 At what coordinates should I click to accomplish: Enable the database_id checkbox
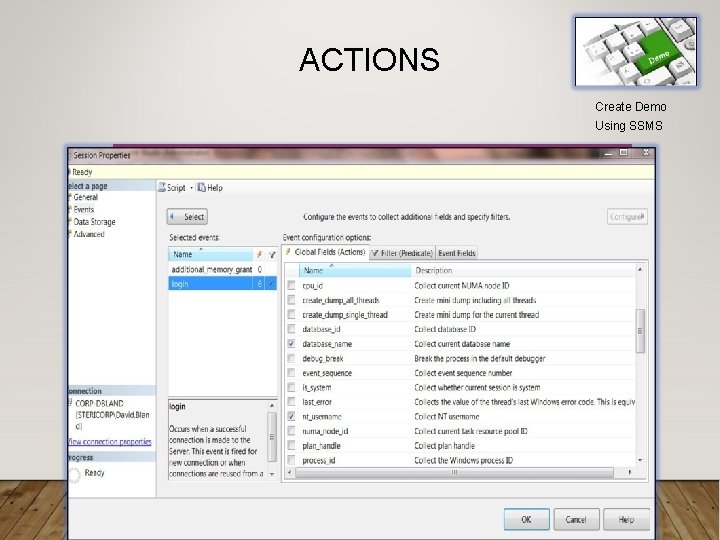tap(291, 329)
